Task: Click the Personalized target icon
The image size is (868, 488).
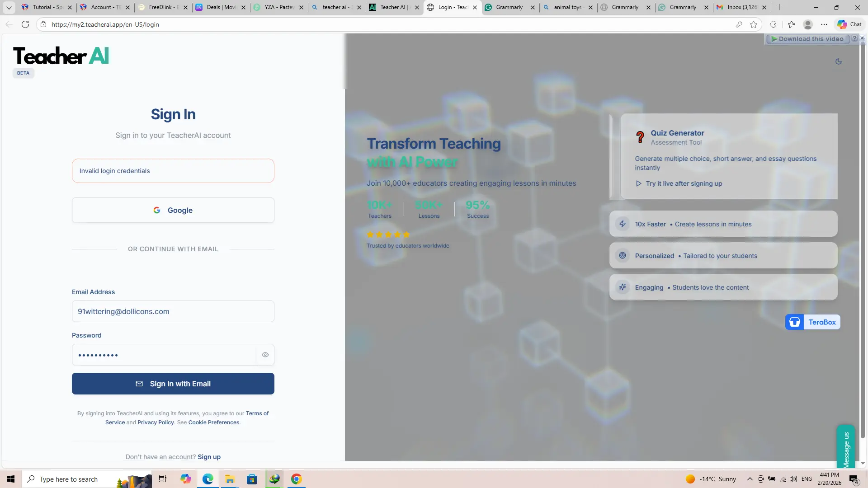Action: click(x=623, y=255)
